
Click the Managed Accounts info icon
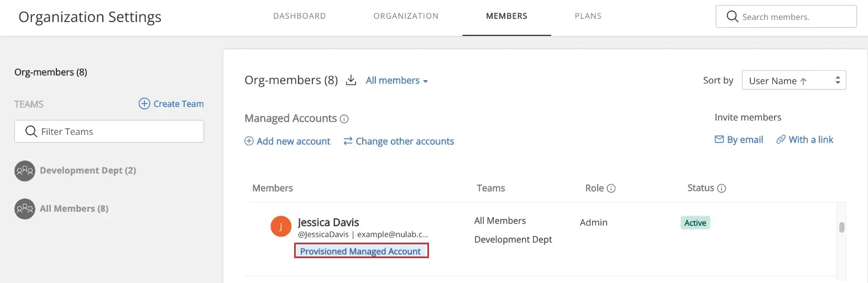coord(344,119)
